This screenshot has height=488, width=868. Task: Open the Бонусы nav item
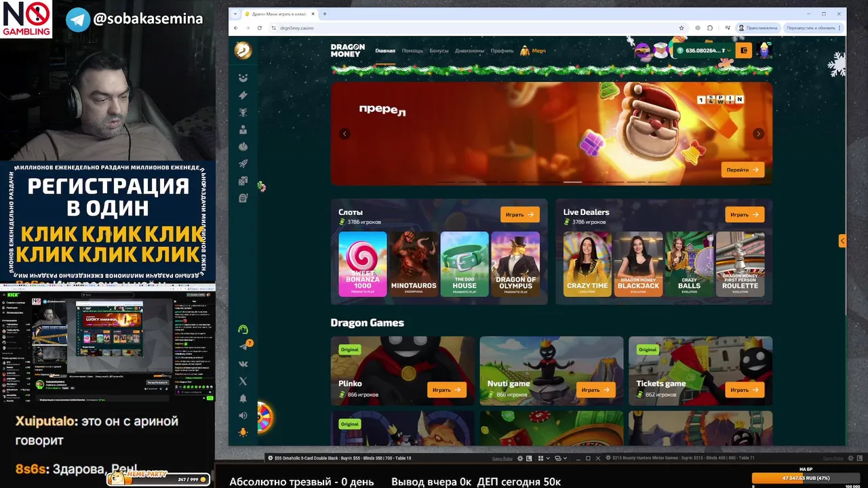pyautogui.click(x=439, y=51)
